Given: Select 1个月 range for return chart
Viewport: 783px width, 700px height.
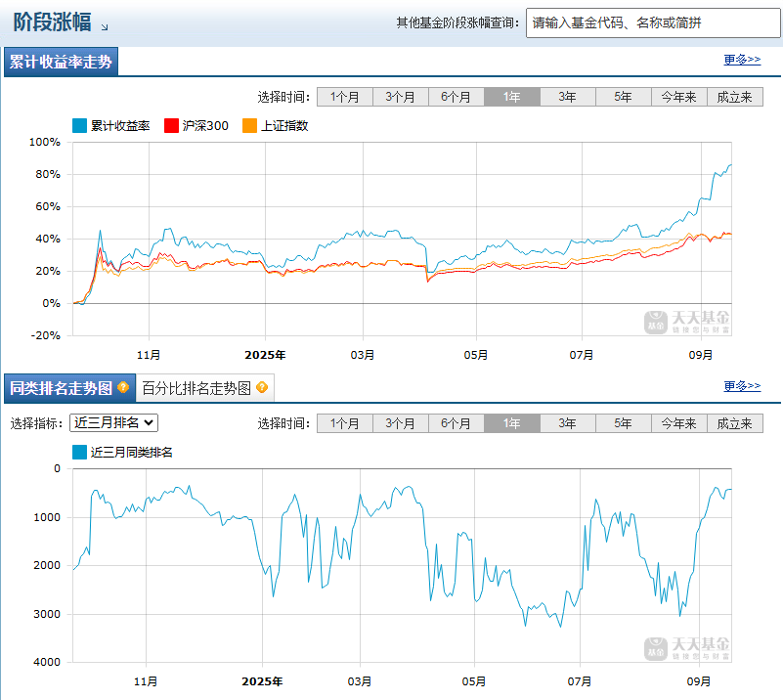Looking at the screenshot, I should 345,97.
